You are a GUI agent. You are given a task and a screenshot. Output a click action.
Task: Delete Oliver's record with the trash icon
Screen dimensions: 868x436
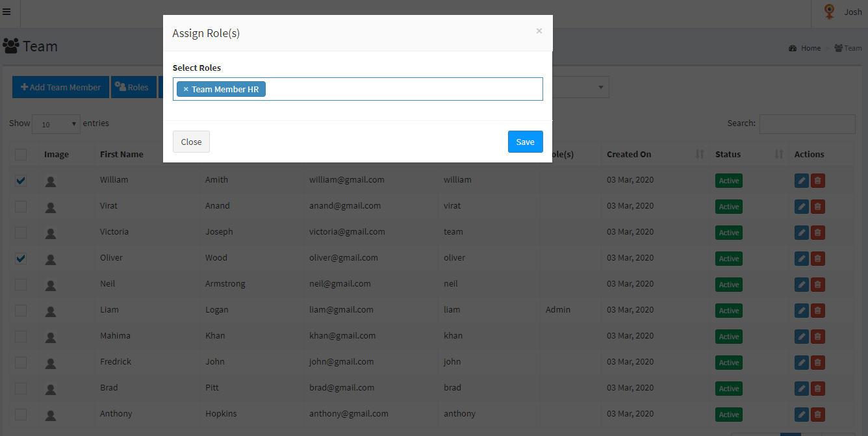tap(818, 259)
